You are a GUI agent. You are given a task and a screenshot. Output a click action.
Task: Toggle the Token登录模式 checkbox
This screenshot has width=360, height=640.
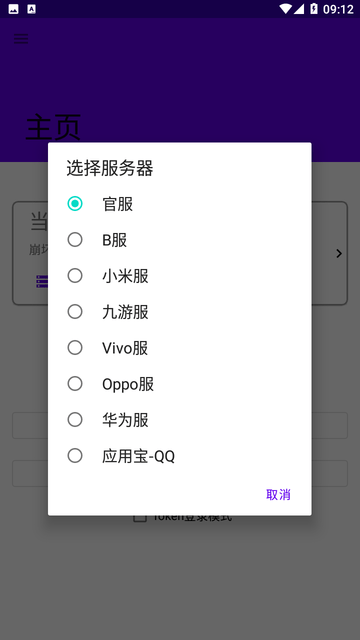tap(140, 518)
